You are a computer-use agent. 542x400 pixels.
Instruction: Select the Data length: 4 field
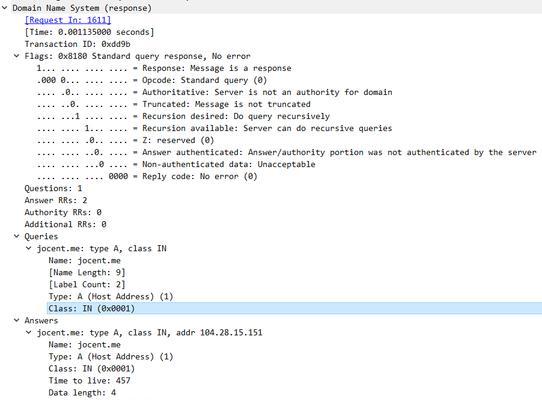(82, 393)
